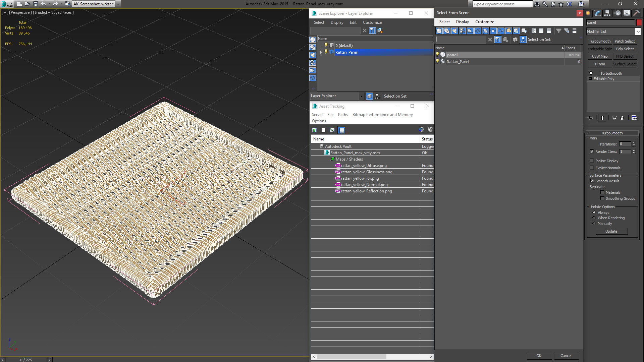This screenshot has width=644, height=362.
Task: Switch to Hierarchy command panel tab
Action: click(x=607, y=13)
